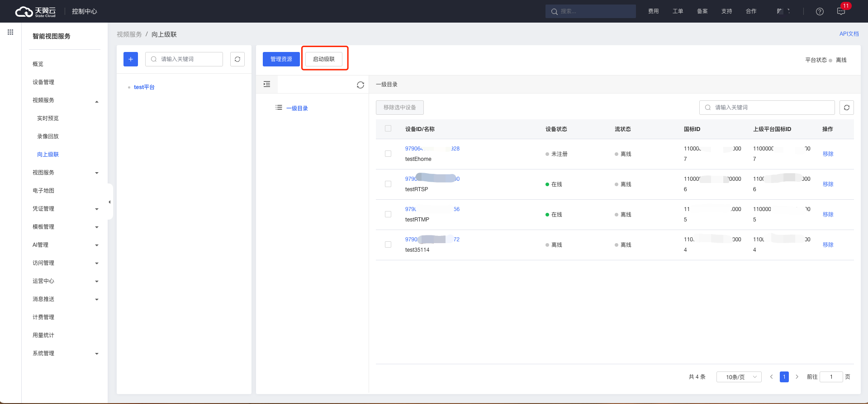Select 向上级联 in the sidebar
The image size is (868, 404).
pyautogui.click(x=48, y=155)
